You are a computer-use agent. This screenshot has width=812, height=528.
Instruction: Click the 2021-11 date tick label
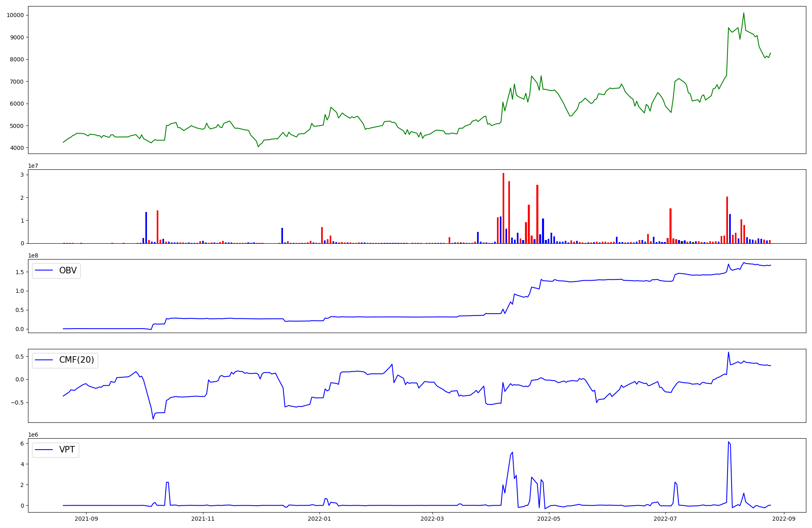[203, 519]
